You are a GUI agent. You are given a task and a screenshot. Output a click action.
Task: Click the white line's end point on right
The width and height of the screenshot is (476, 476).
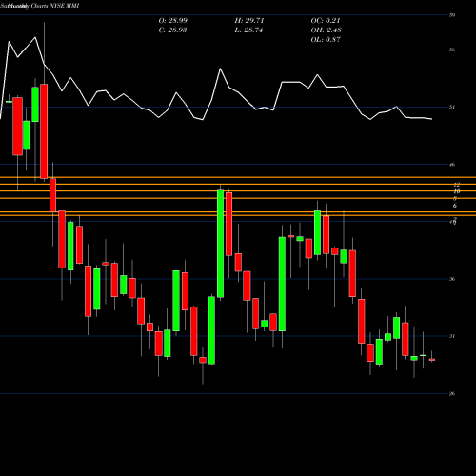[x=431, y=119]
